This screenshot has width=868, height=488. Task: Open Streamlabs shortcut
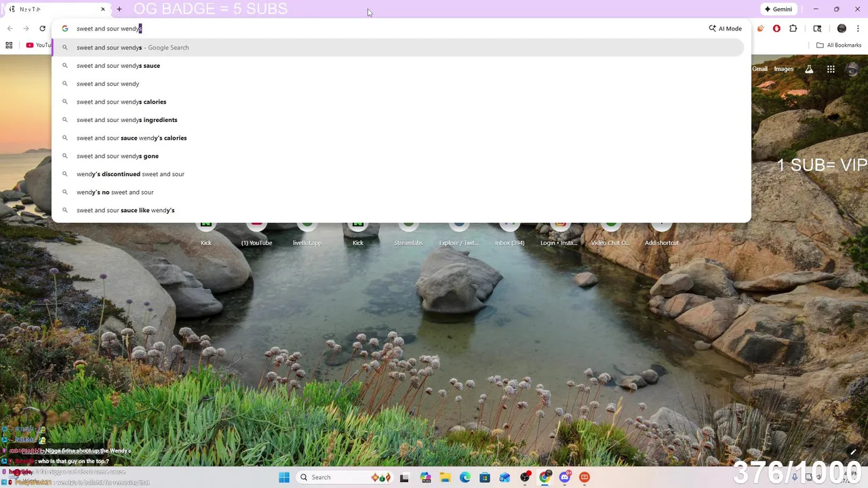pyautogui.click(x=408, y=234)
